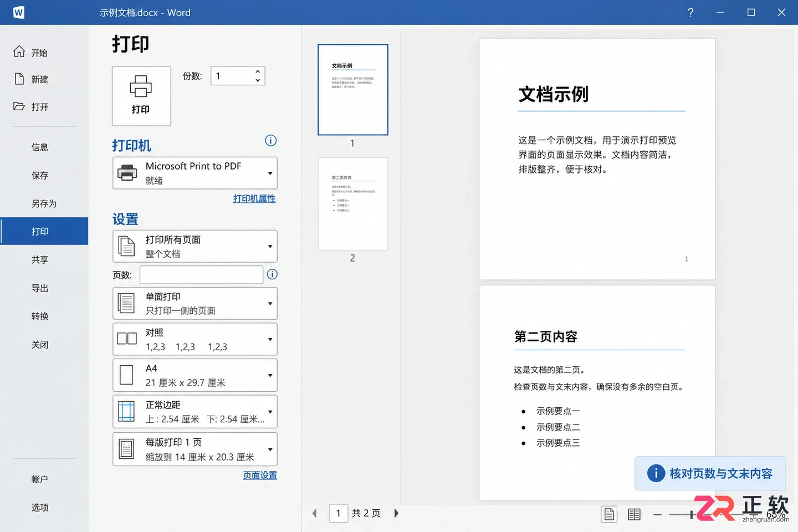Screen dimensions: 798x532
Task: Click the current page number box
Action: point(339,513)
